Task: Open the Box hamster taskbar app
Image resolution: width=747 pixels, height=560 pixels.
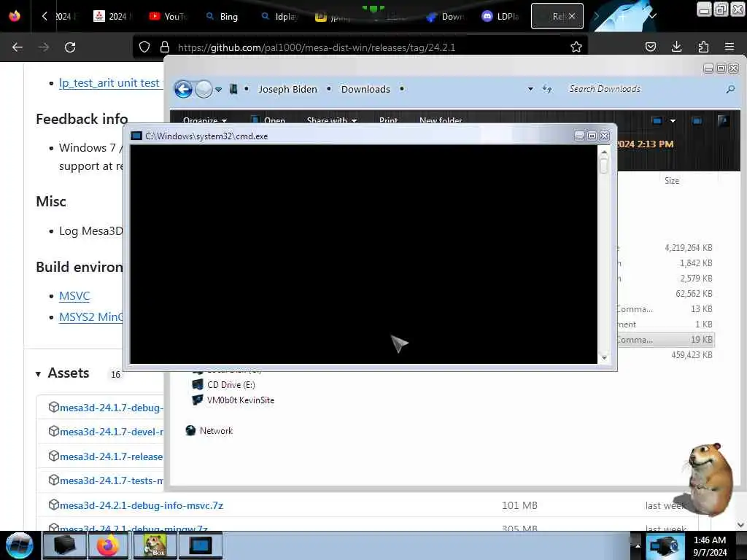Action: [155, 545]
